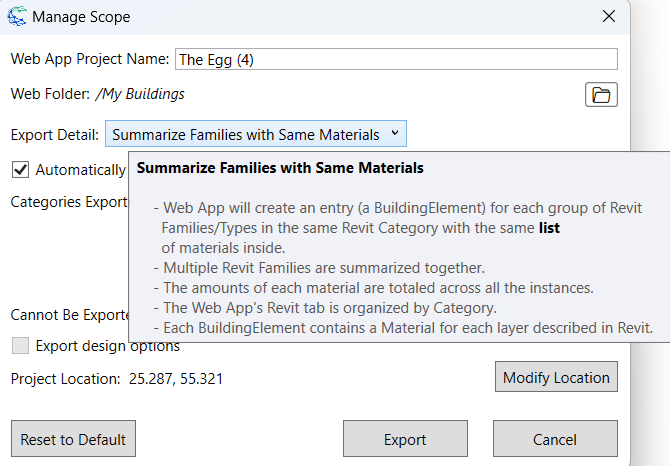
Task: Click the 'Categories Export' label
Action: click(68, 202)
